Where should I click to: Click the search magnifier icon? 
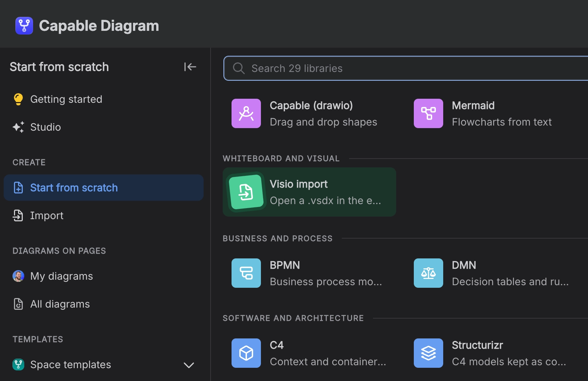239,68
